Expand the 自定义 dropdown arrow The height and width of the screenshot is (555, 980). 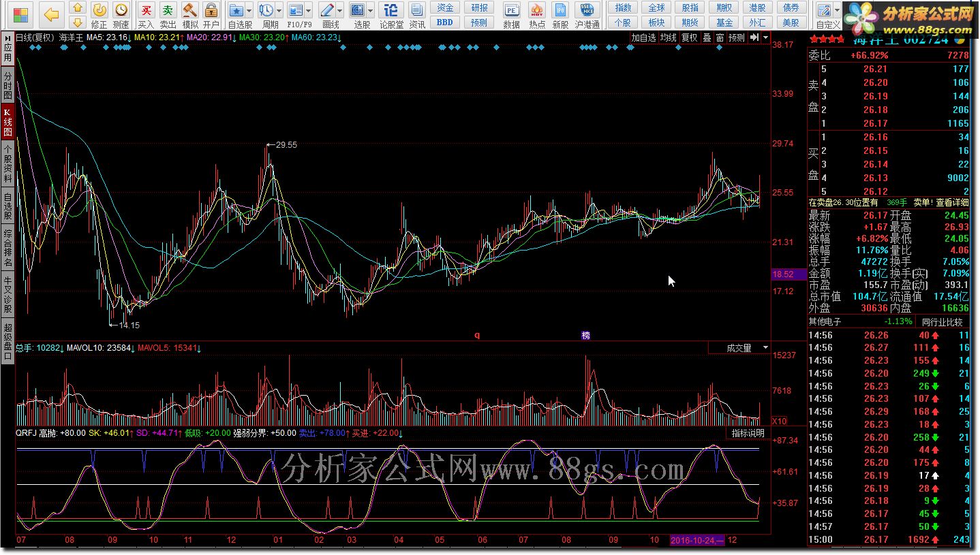[x=837, y=11]
